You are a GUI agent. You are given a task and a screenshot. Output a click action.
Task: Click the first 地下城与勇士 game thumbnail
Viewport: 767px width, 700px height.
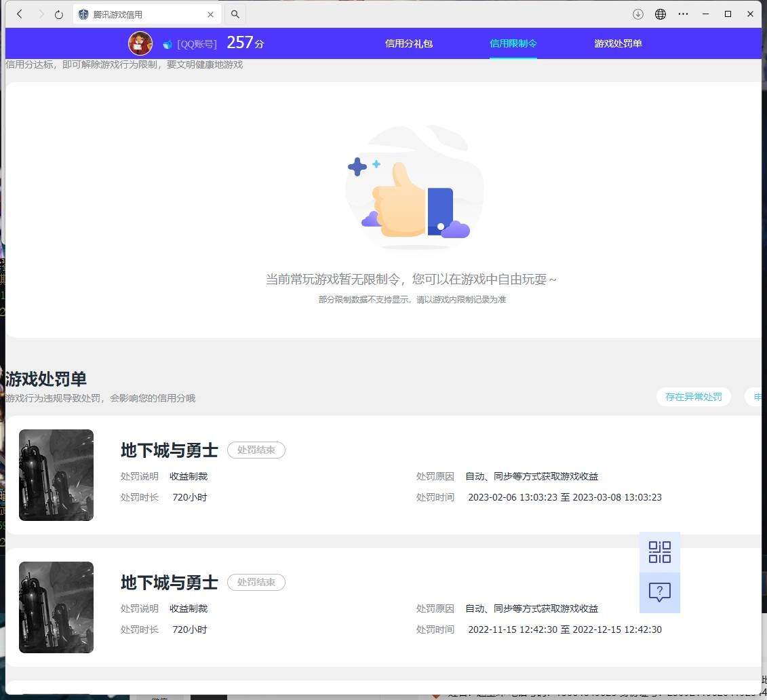[x=56, y=475]
